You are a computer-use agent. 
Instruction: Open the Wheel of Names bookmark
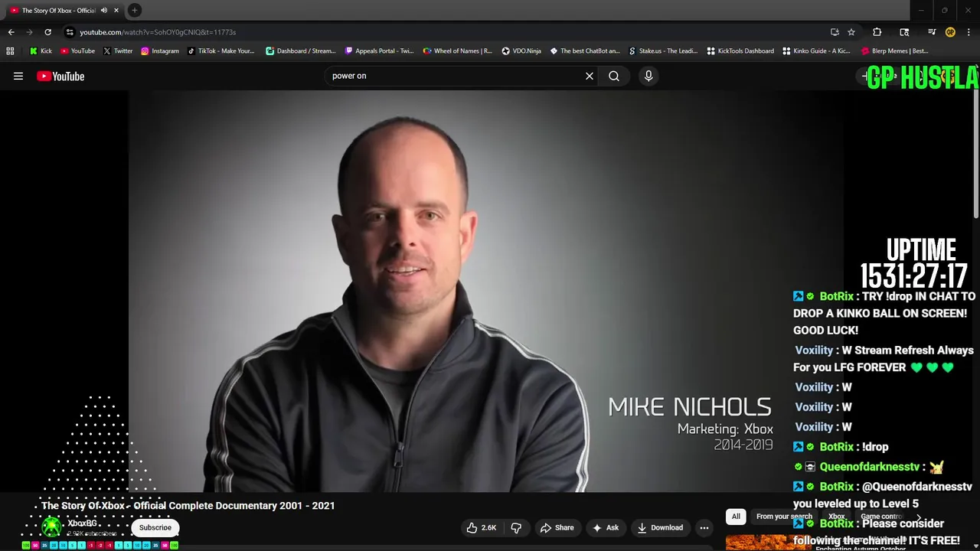(x=458, y=51)
